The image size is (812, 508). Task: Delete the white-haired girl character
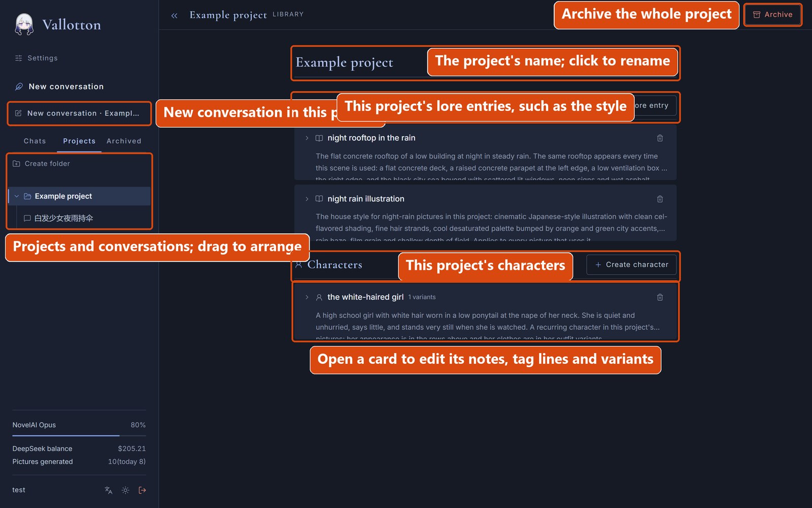point(660,297)
